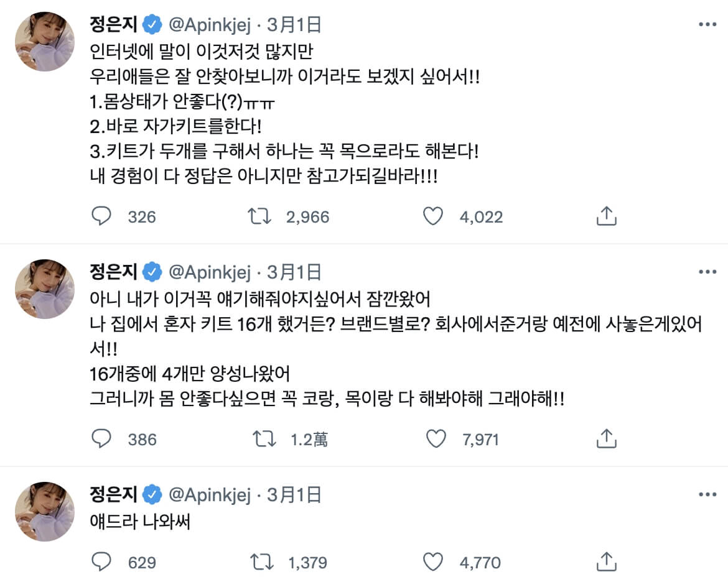The width and height of the screenshot is (728, 587).
Task: Open the more options menu on the first tweet
Action: [x=707, y=24]
